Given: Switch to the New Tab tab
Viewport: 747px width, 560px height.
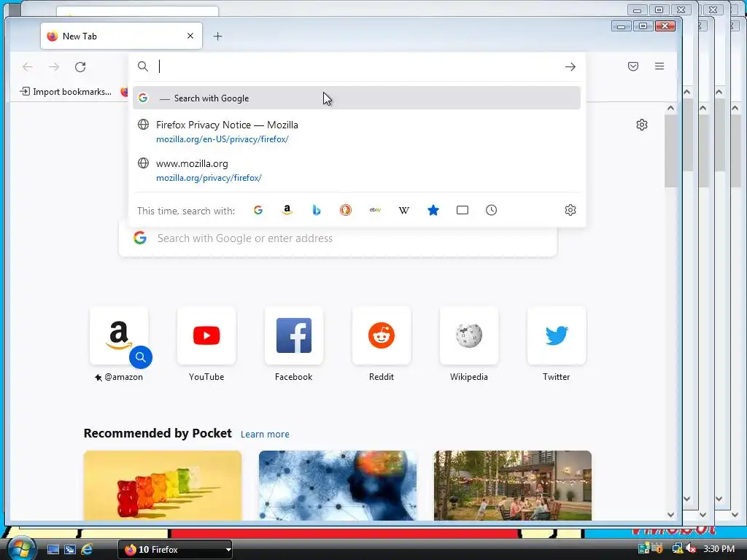Looking at the screenshot, I should point(122,36).
